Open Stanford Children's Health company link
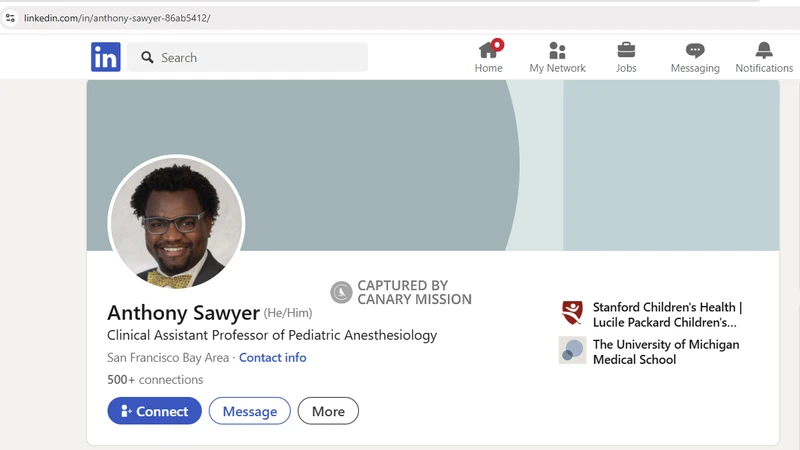 point(667,315)
